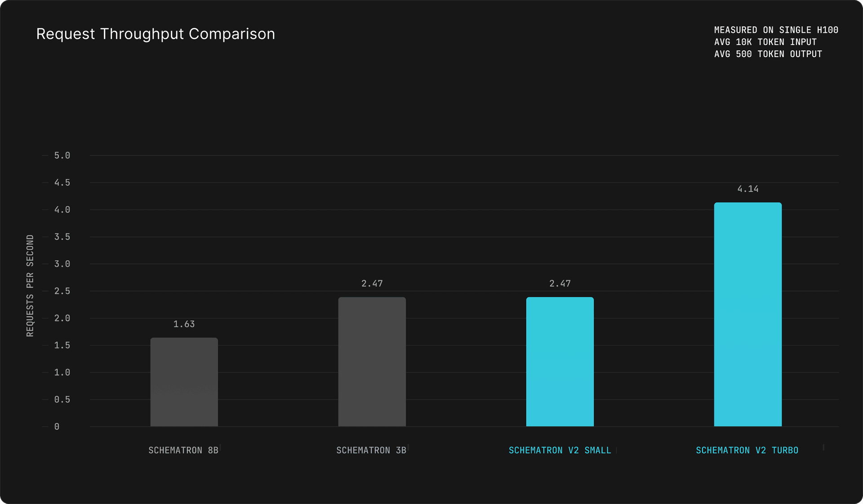
Task: Click the MEASURED ON SINGLE H100 note
Action: 776,30
